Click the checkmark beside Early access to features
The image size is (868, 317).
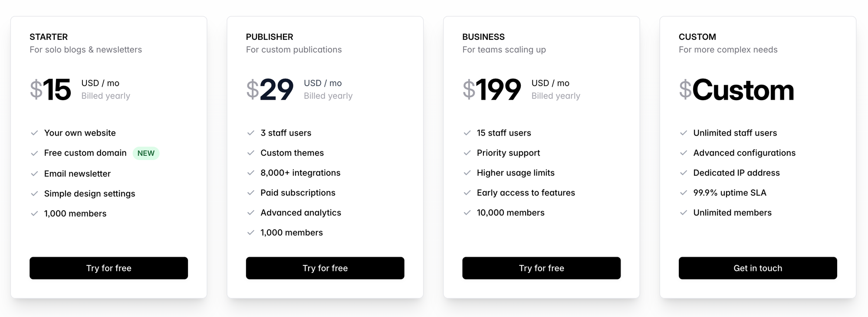tap(467, 193)
